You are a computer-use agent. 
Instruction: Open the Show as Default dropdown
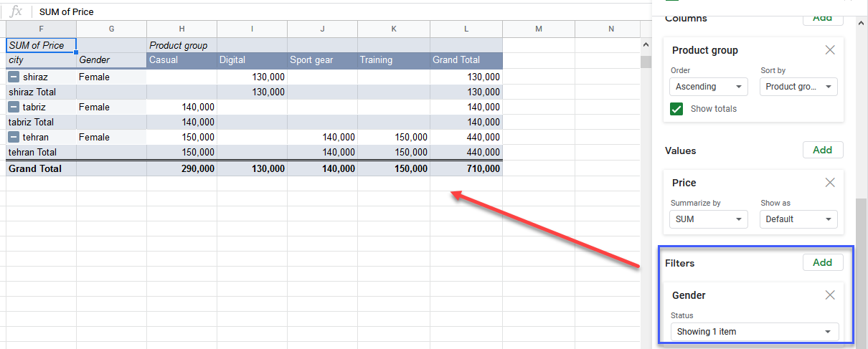(x=798, y=219)
